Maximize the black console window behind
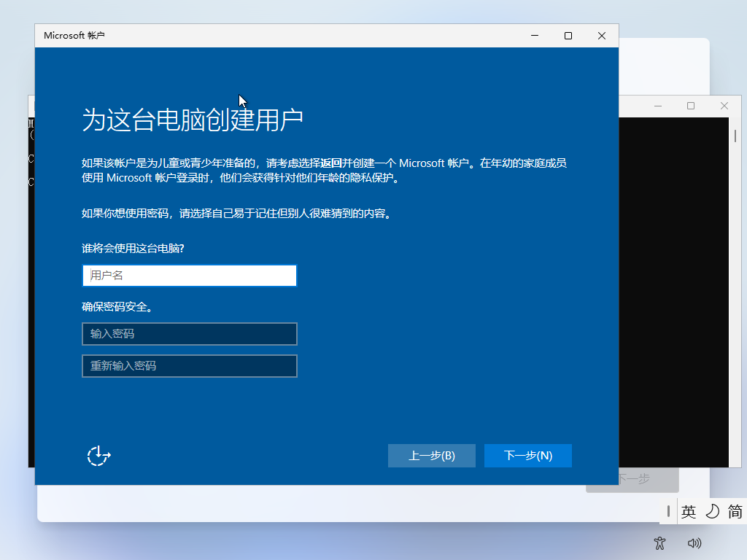 pyautogui.click(x=691, y=106)
